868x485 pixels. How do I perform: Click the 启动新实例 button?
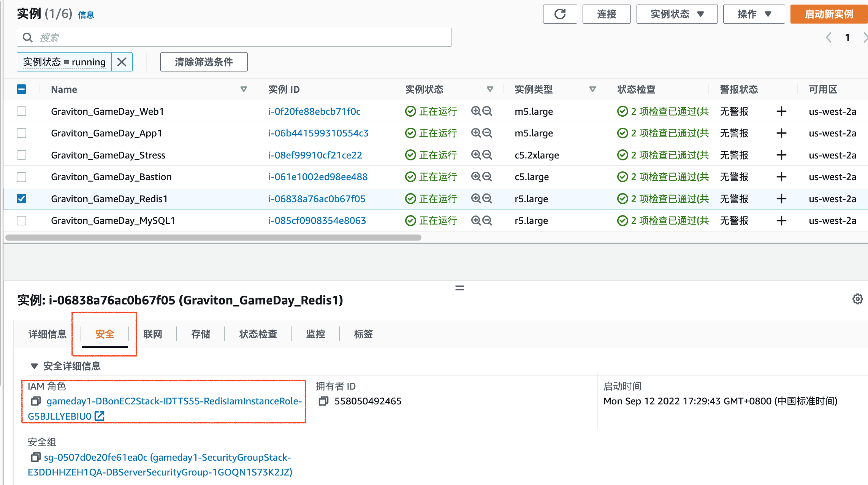tap(828, 14)
